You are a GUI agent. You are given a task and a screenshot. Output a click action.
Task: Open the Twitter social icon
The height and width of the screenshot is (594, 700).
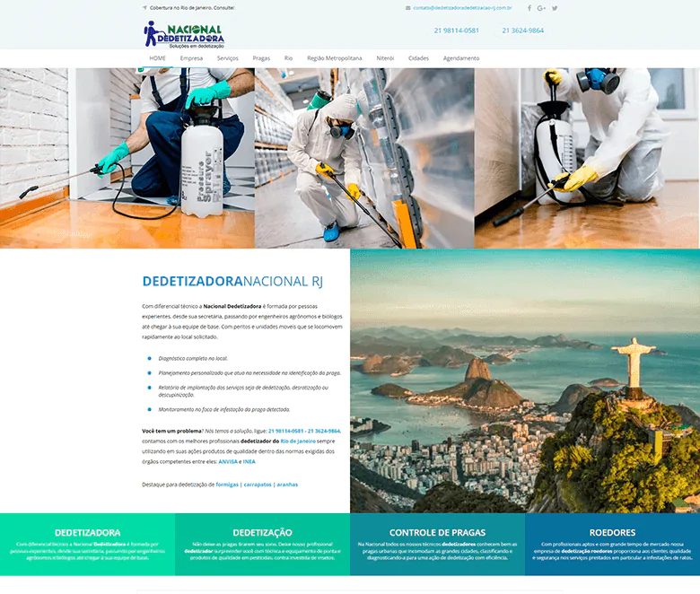555,8
